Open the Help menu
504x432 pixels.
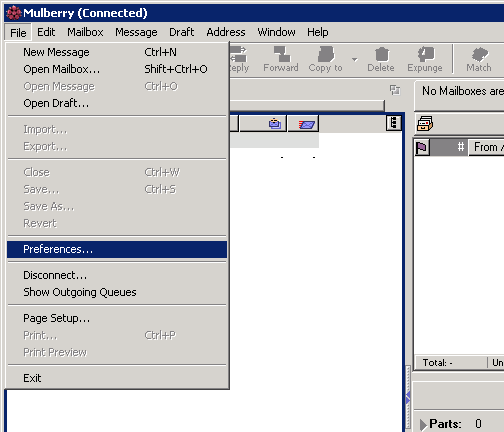318,32
